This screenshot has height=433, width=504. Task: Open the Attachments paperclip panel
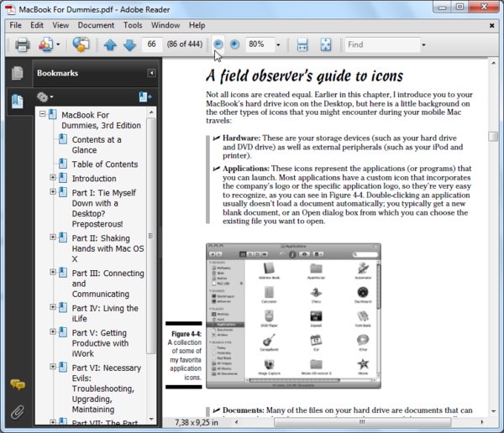point(18,412)
